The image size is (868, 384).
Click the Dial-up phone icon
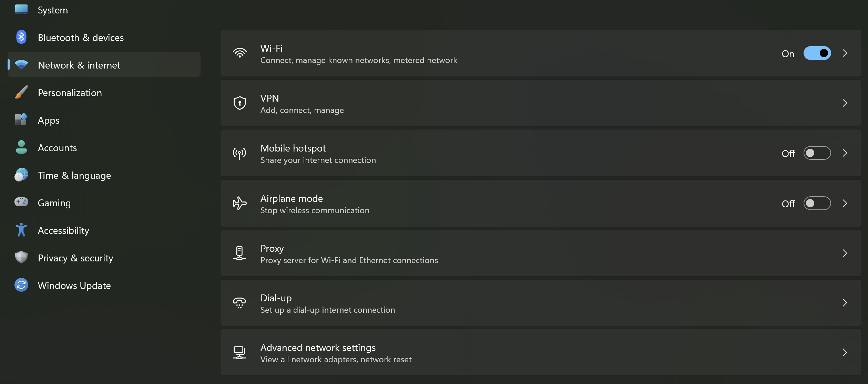(239, 303)
